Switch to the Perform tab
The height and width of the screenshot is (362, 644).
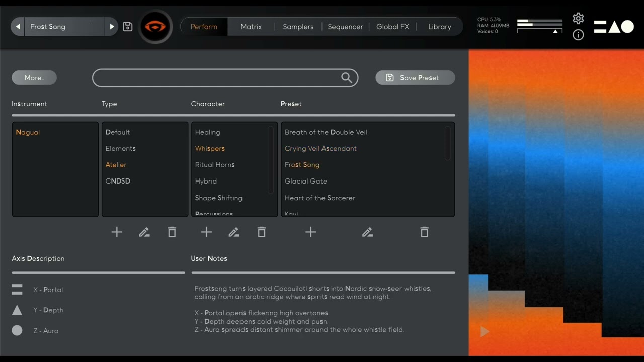[204, 27]
